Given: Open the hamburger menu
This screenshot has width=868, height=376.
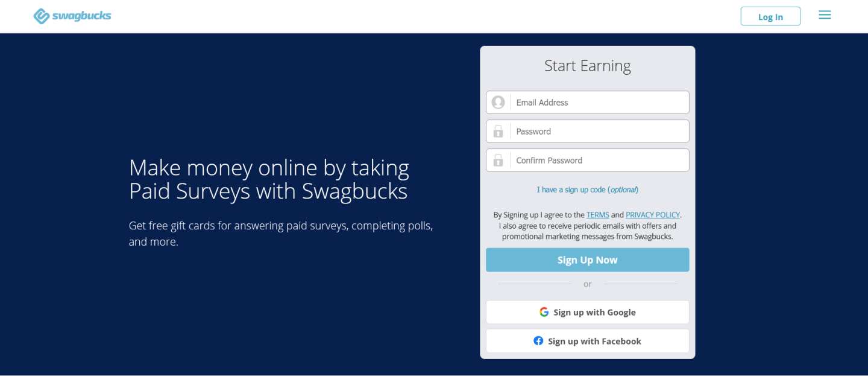Looking at the screenshot, I should coord(825,15).
